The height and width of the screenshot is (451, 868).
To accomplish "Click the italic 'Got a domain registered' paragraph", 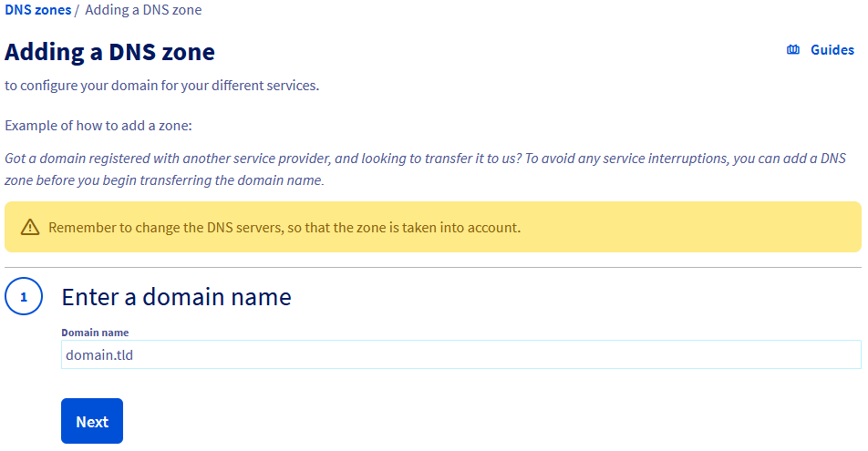I will [x=425, y=158].
